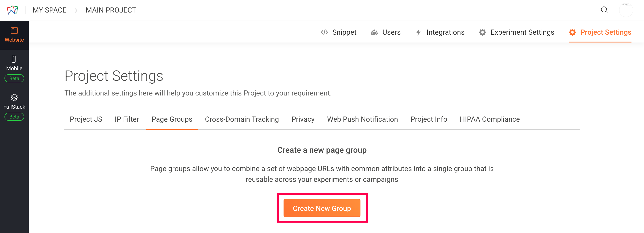This screenshot has width=644, height=233.
Task: Click the Experiment Settings gear icon
Action: (482, 32)
